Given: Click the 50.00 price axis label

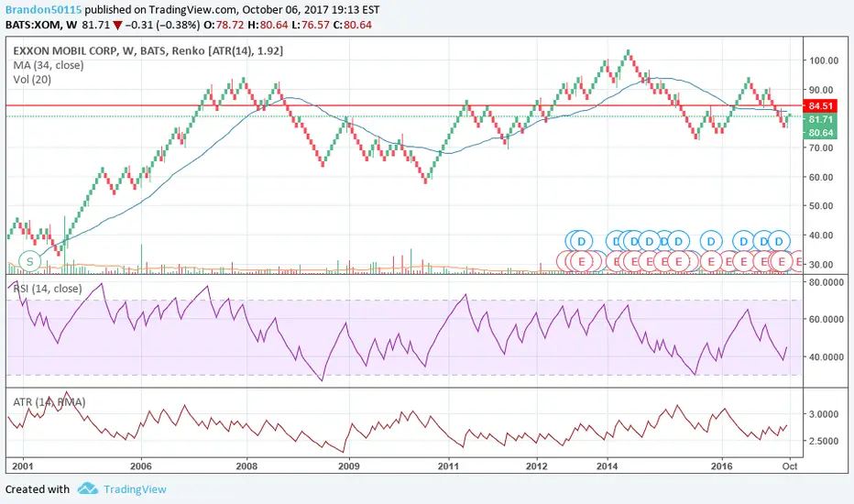Looking at the screenshot, I should click(821, 206).
